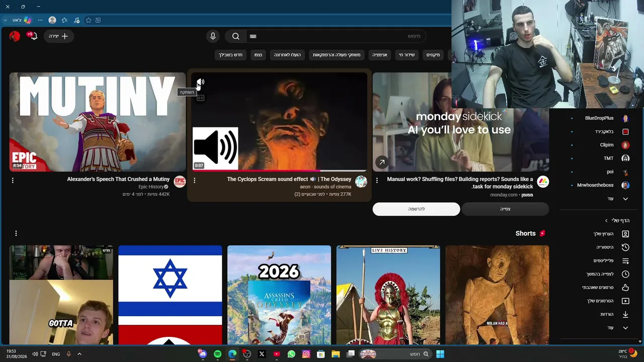Open the MUTINY Alexander video thumbnail
The image size is (644, 362).
[x=98, y=122]
